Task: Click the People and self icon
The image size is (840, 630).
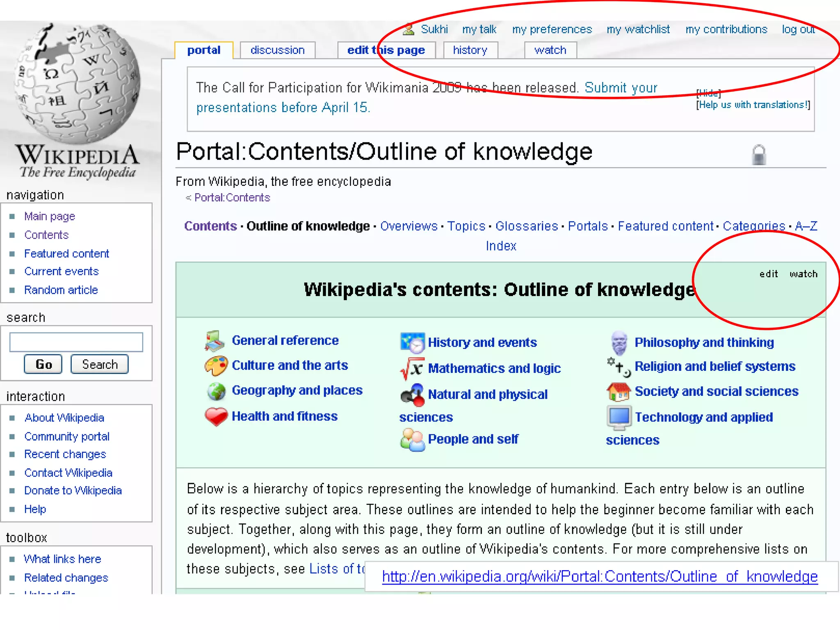Action: (x=412, y=440)
